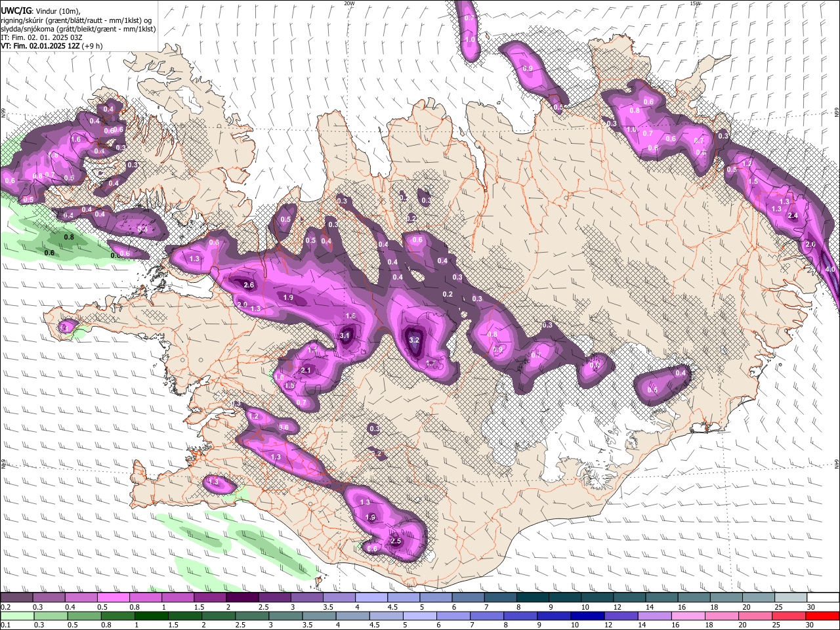Click the 2.5 value in south Iceland

[396, 541]
